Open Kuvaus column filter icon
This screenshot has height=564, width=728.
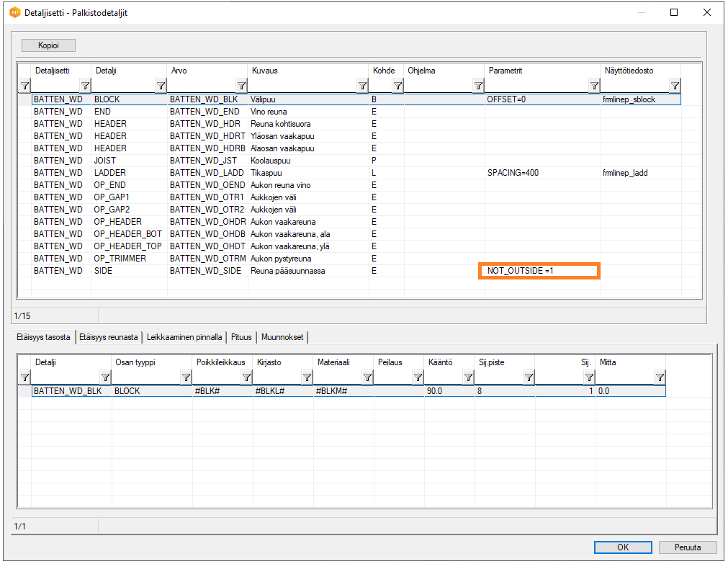[x=362, y=86]
